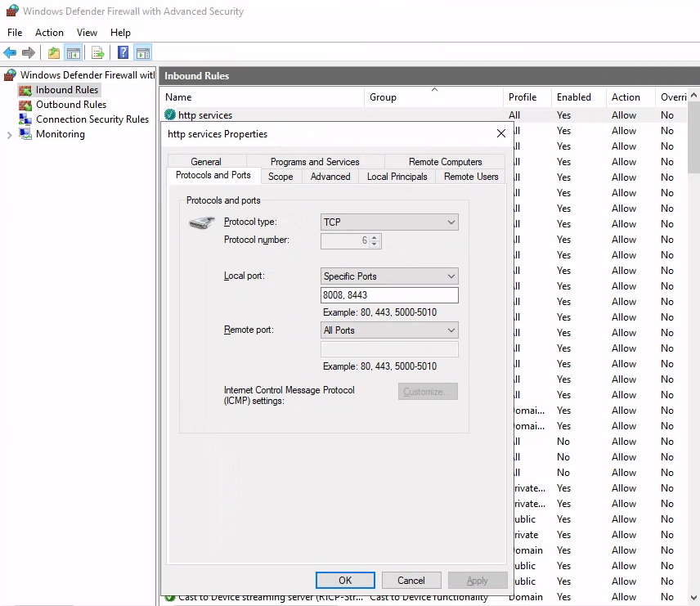Select Windows Defender Firewall root tree node

[x=87, y=75]
